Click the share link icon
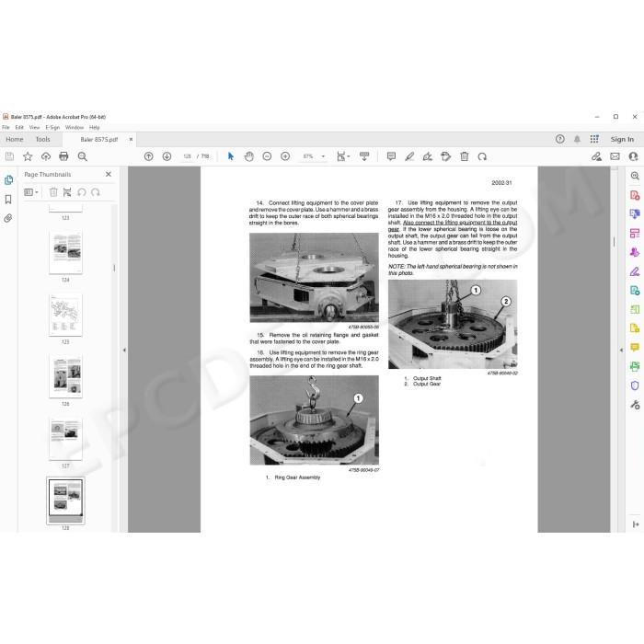Viewport: 644px width, 644px height. 596,156
